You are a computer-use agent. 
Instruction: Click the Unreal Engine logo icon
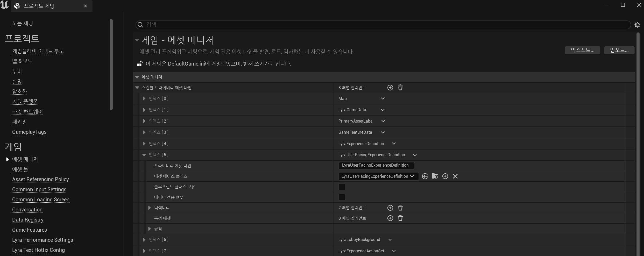[x=5, y=5]
